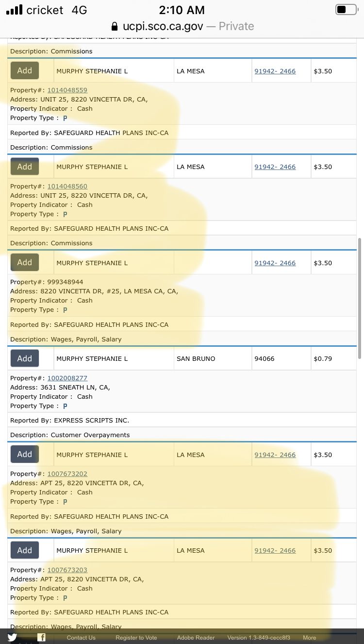Tap the lock icon beside ucpi.sco.ca.gov

(x=115, y=26)
